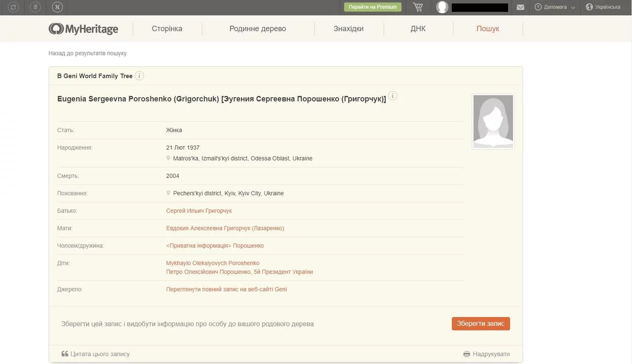Click the Народження: field label
Viewport: 632px width, 364px height.
pos(75,147)
